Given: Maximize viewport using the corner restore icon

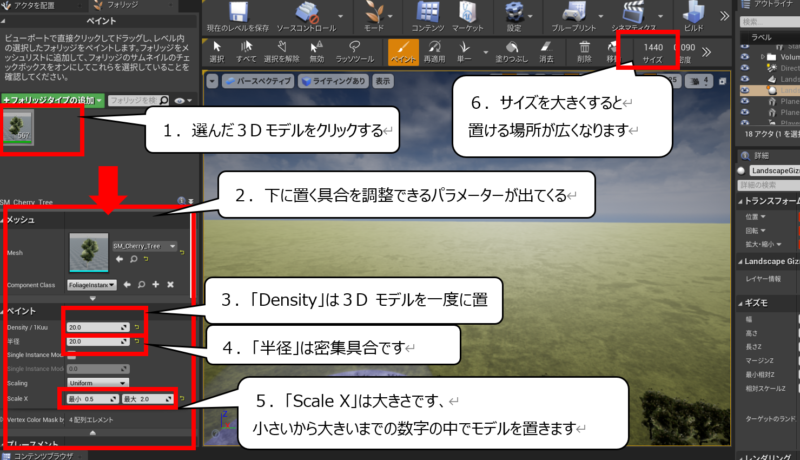Looking at the screenshot, I should [x=722, y=81].
